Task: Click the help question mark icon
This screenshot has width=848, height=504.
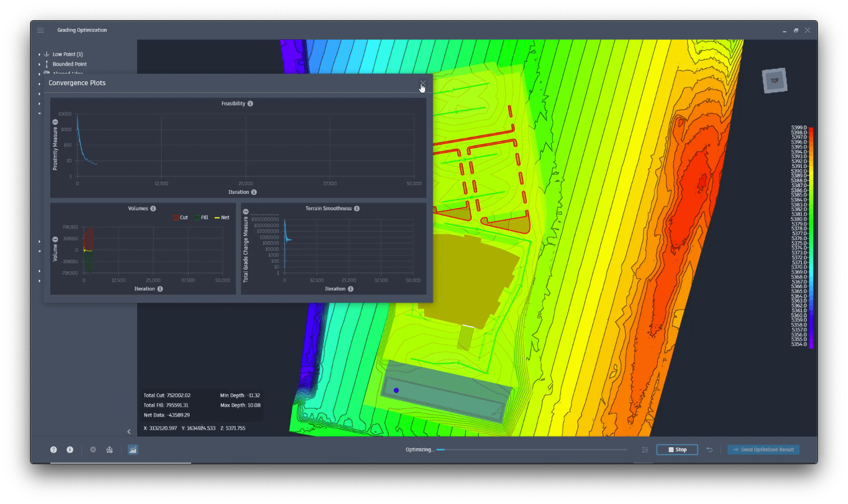Action: tap(54, 450)
